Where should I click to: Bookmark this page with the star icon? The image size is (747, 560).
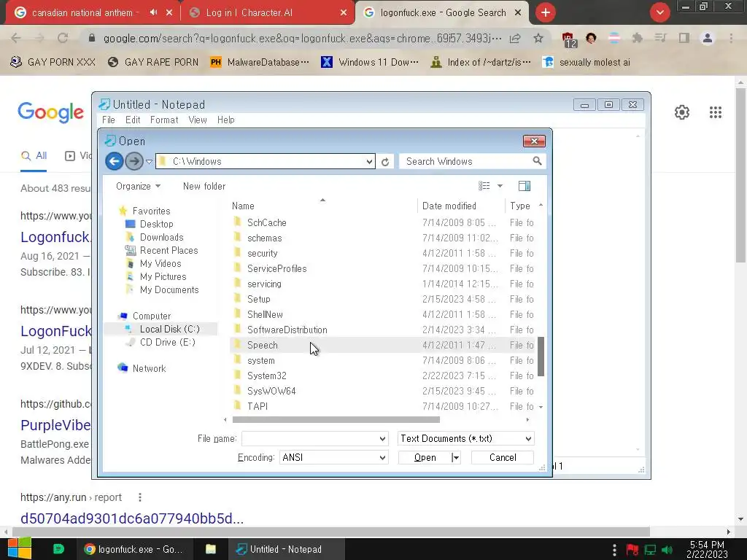[538, 38]
